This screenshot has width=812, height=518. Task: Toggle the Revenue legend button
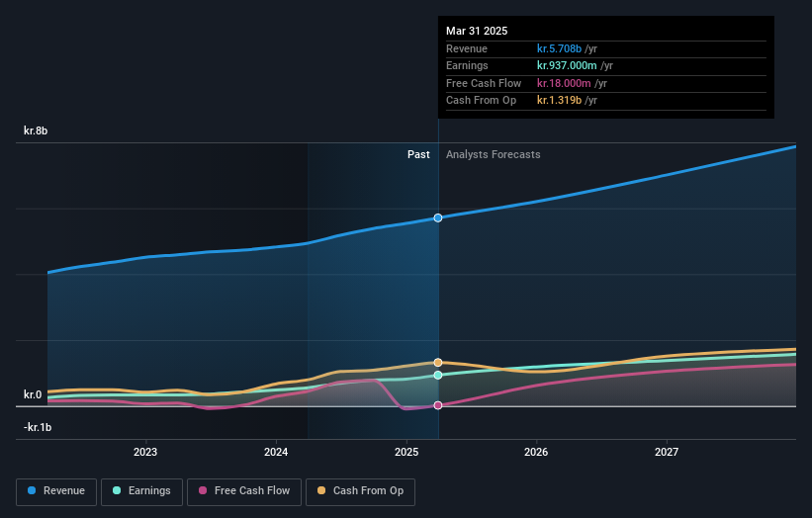tap(56, 491)
